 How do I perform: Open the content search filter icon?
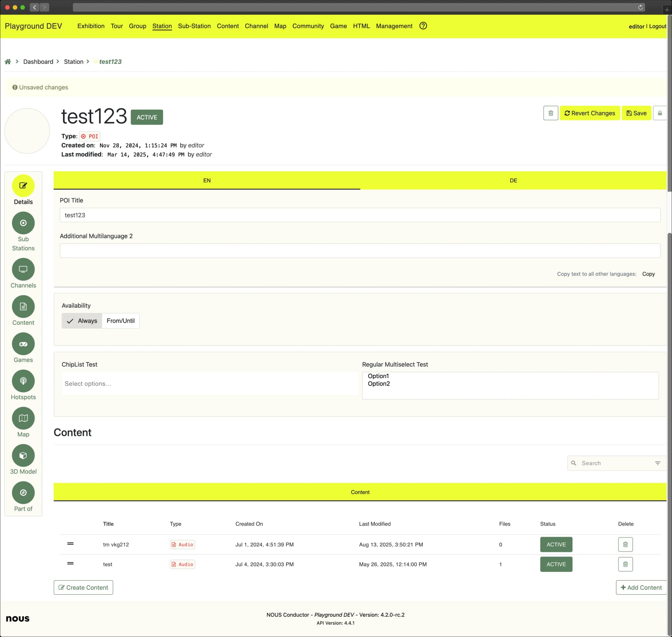(658, 463)
